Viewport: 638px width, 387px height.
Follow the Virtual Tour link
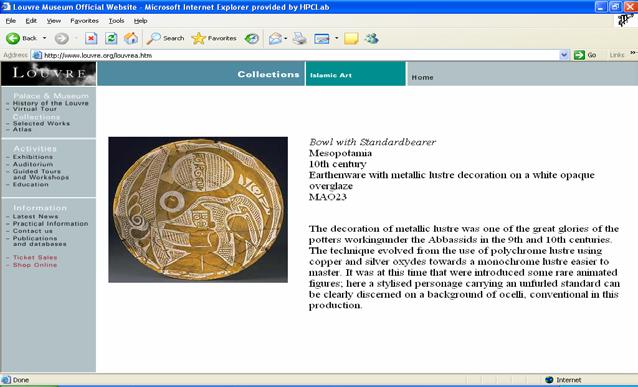[35, 109]
